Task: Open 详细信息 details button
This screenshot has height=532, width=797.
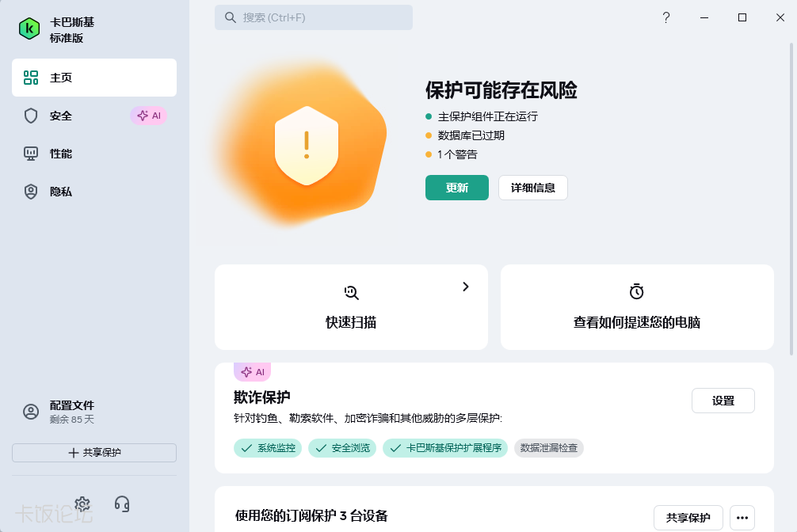Action: 532,188
